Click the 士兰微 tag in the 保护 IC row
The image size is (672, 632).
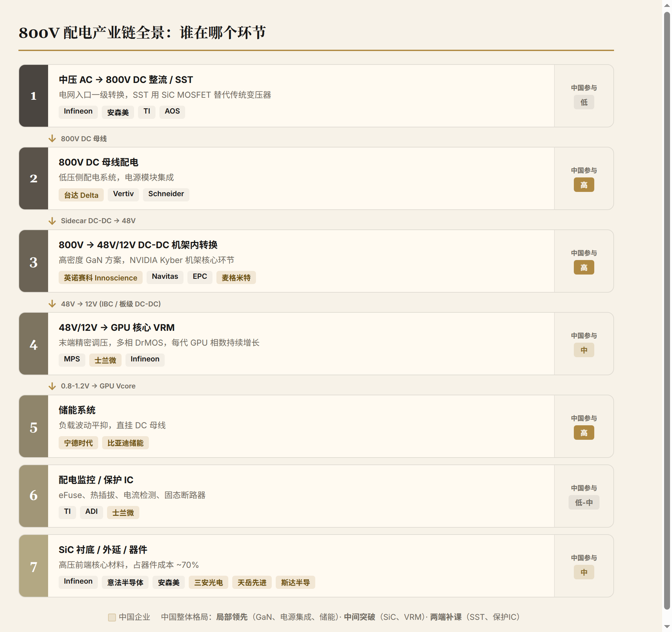pyautogui.click(x=123, y=512)
